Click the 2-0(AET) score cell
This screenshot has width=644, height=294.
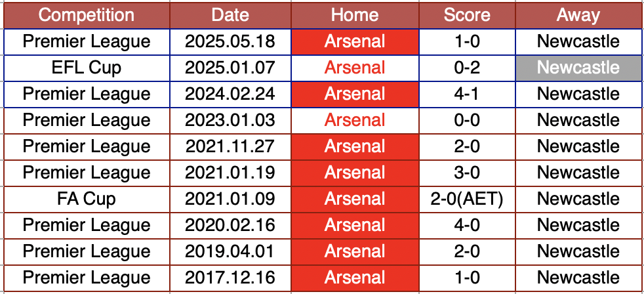(x=467, y=199)
